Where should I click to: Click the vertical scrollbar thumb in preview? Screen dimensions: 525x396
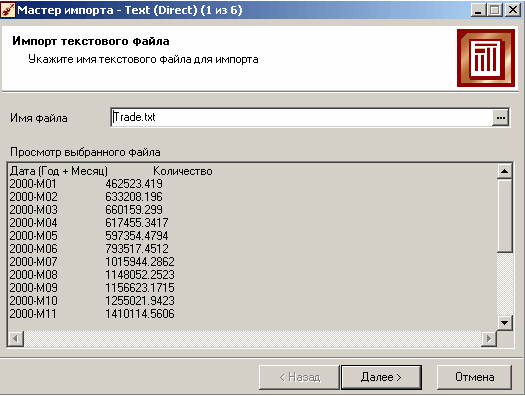coord(504,216)
